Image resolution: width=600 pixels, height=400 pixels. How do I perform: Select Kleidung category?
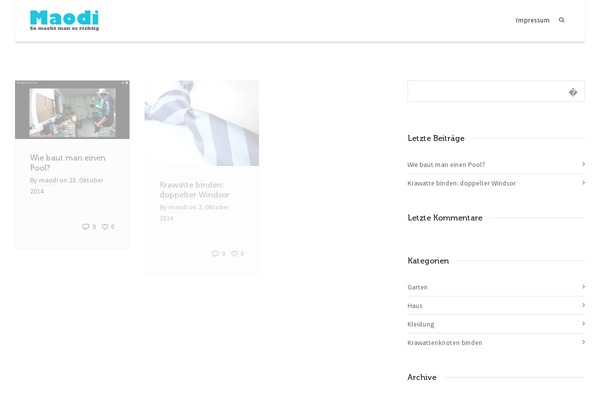[421, 324]
